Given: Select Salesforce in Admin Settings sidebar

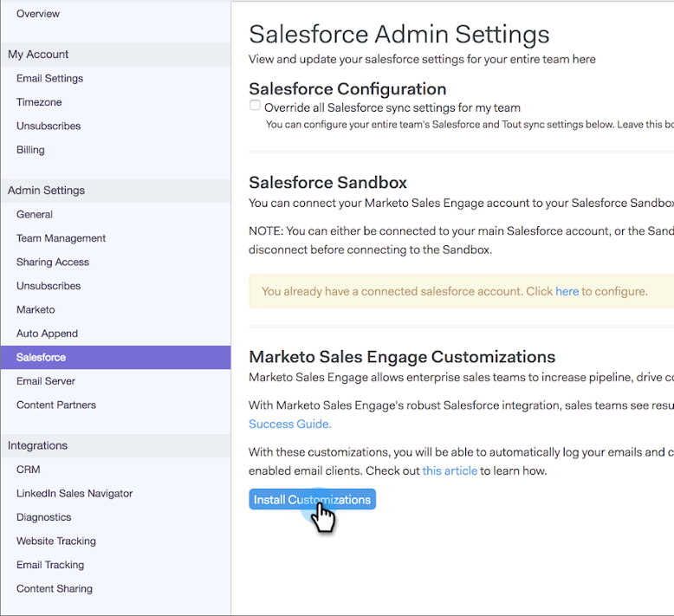Looking at the screenshot, I should (x=41, y=357).
